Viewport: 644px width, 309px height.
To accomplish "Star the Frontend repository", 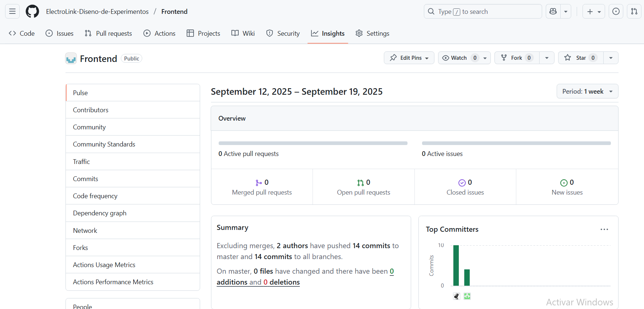I will coord(581,58).
